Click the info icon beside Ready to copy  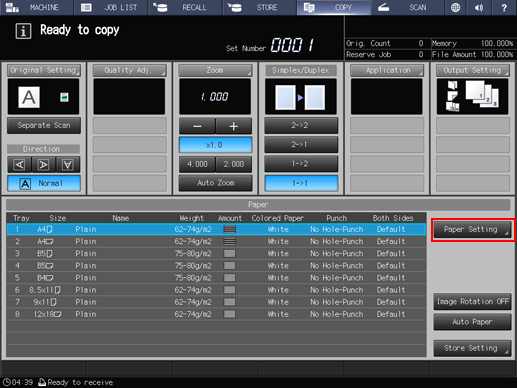click(x=23, y=31)
